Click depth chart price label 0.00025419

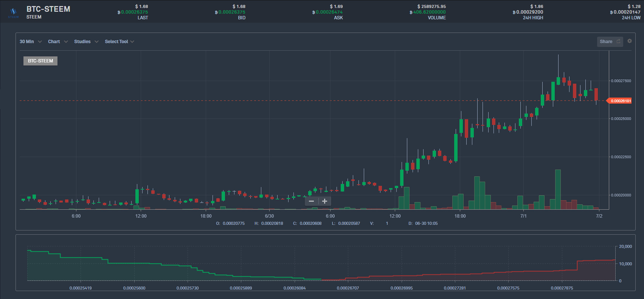(x=81, y=288)
